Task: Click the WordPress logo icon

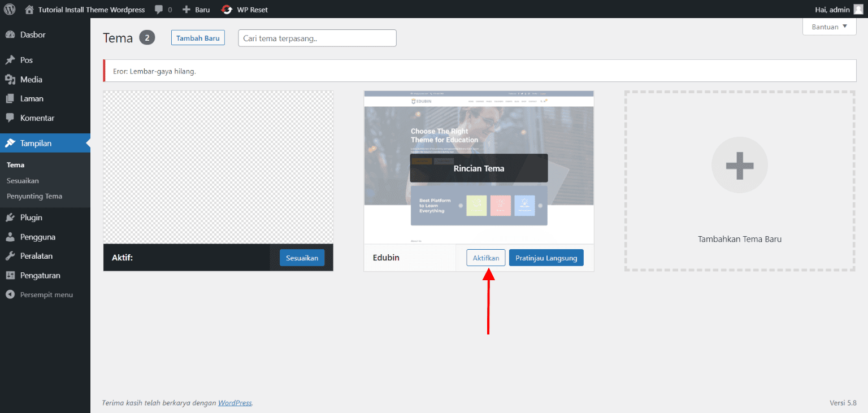Action: [10, 9]
